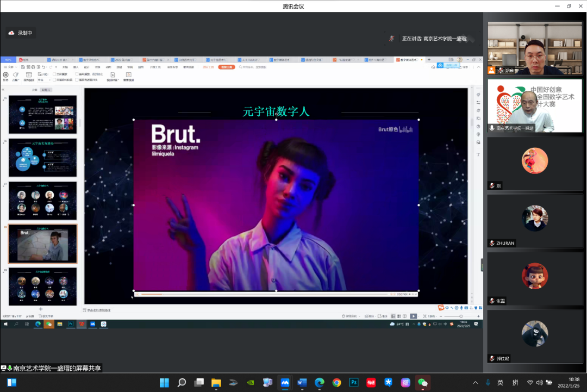Open WeChat from the Windows taskbar

(x=423, y=383)
